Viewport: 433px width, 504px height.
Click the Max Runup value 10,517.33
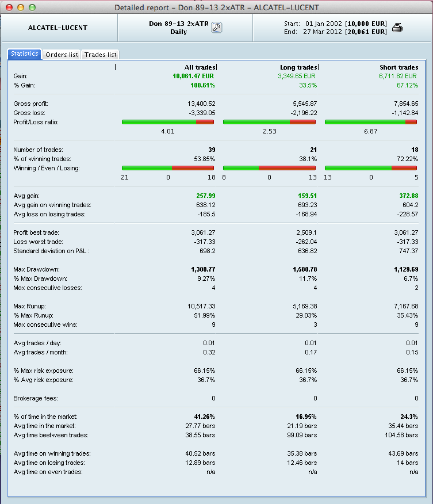pos(201,306)
